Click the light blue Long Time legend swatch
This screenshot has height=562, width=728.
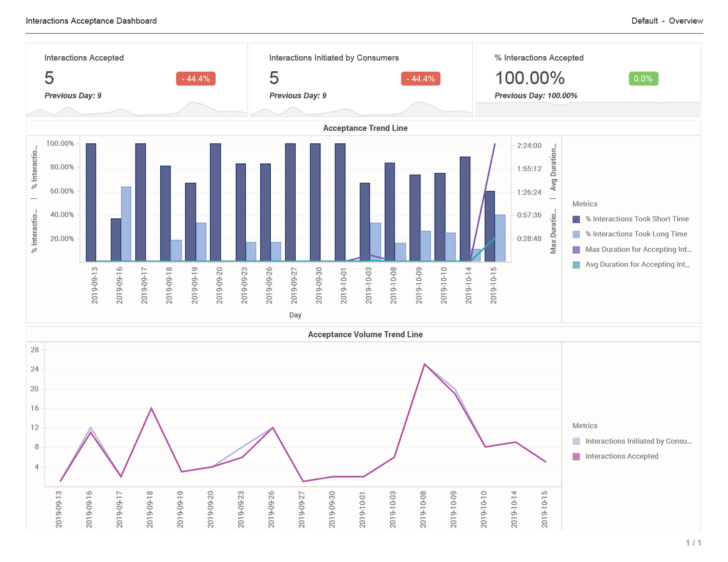pyautogui.click(x=577, y=234)
